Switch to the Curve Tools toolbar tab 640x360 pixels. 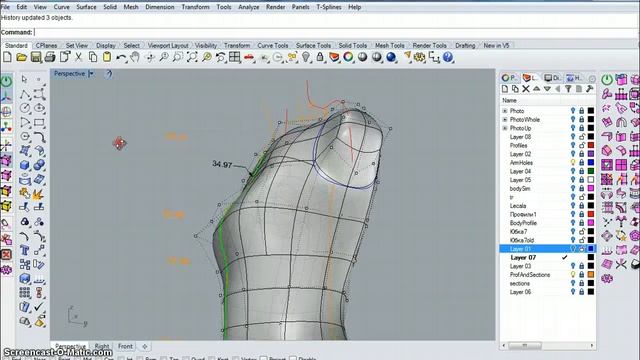(x=273, y=45)
